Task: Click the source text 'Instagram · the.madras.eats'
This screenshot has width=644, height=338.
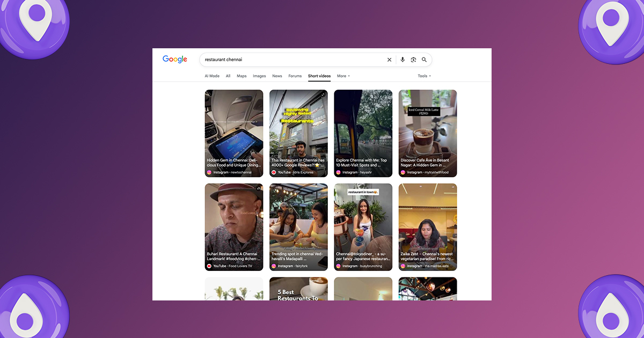Action: [x=427, y=266]
